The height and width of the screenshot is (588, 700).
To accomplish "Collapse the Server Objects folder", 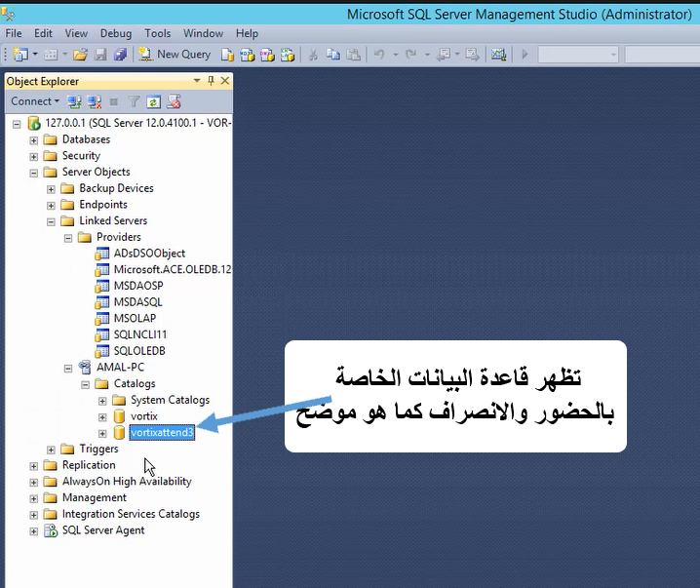I will (x=33, y=173).
